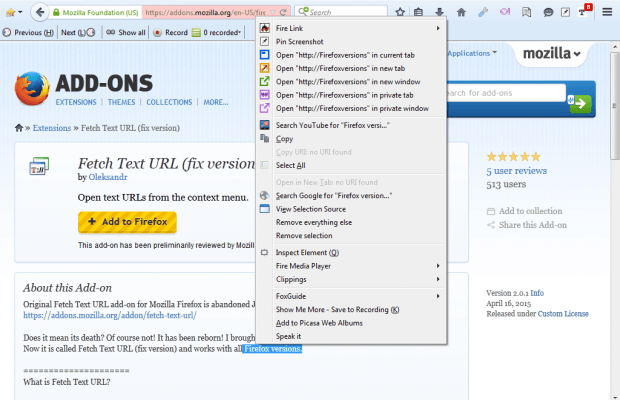Choose View Selection Source
The height and width of the screenshot is (400, 620).
(352, 209)
